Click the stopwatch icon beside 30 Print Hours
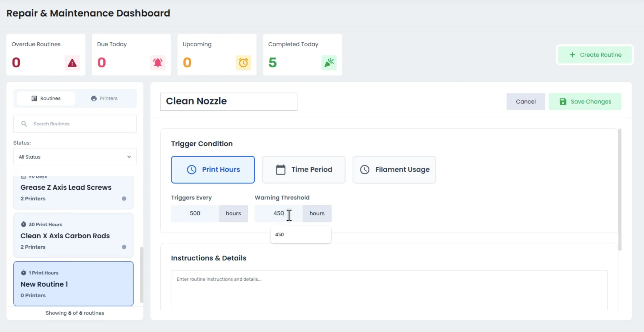This screenshot has width=644, height=332. [x=23, y=224]
